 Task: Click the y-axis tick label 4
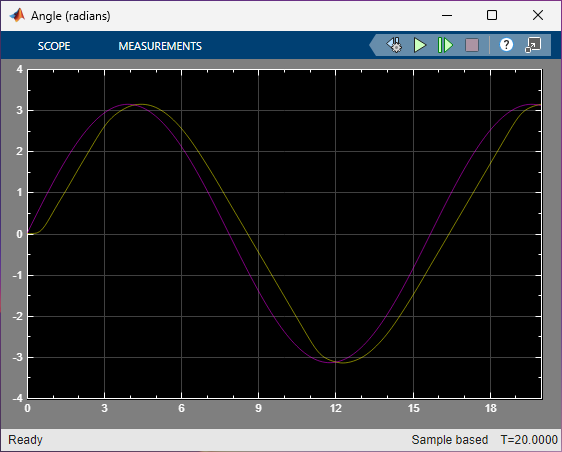point(19,69)
